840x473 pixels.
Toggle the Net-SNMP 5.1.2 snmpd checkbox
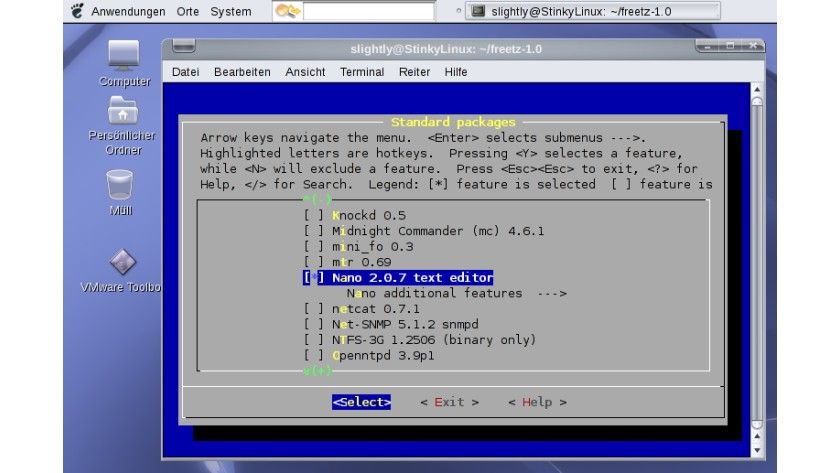314,324
